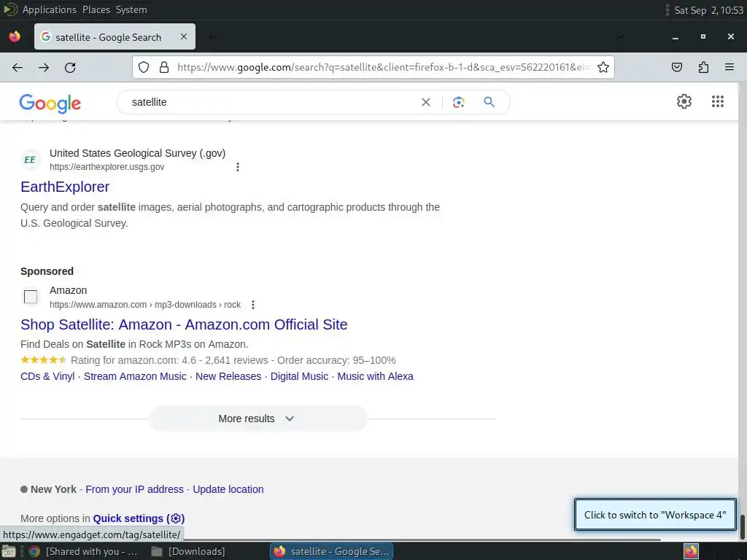This screenshot has width=747, height=560.
Task: Switch to Downloads folder window
Action: 189,551
